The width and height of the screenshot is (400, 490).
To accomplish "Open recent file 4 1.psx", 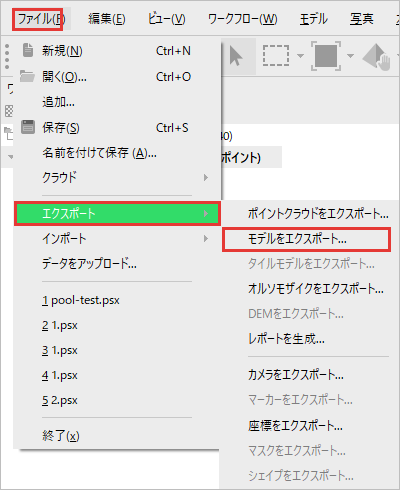I will pos(117,375).
